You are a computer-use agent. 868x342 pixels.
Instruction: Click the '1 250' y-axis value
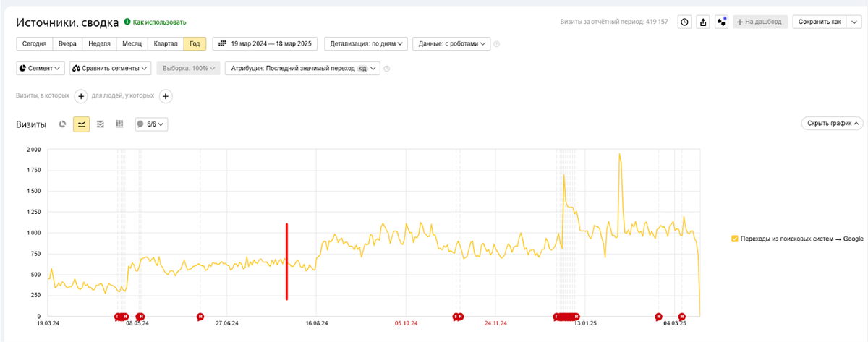[x=33, y=213]
